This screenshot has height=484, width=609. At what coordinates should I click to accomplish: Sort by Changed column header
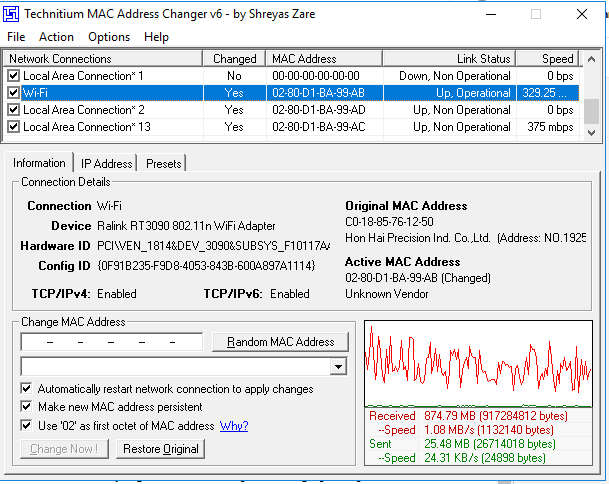[235, 59]
